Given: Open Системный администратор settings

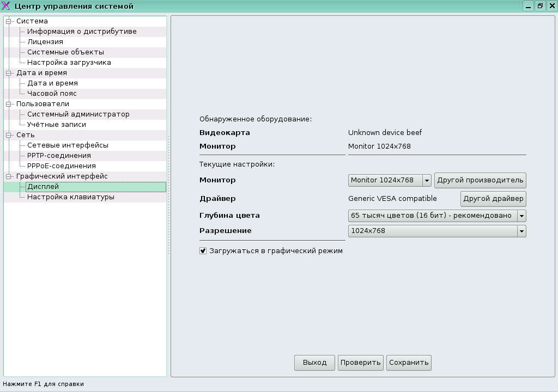Looking at the screenshot, I should [78, 114].
